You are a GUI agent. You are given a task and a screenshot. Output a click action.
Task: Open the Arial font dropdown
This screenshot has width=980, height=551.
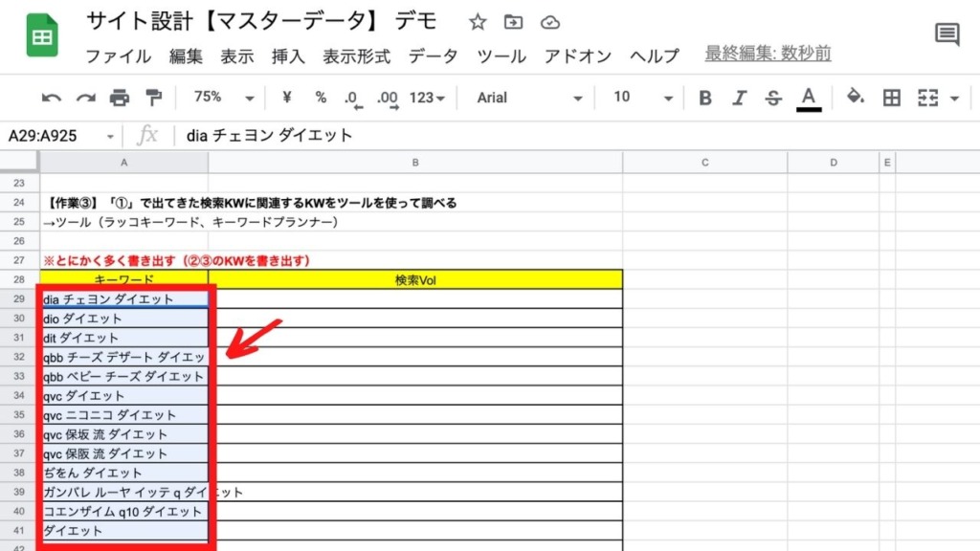pyautogui.click(x=528, y=99)
